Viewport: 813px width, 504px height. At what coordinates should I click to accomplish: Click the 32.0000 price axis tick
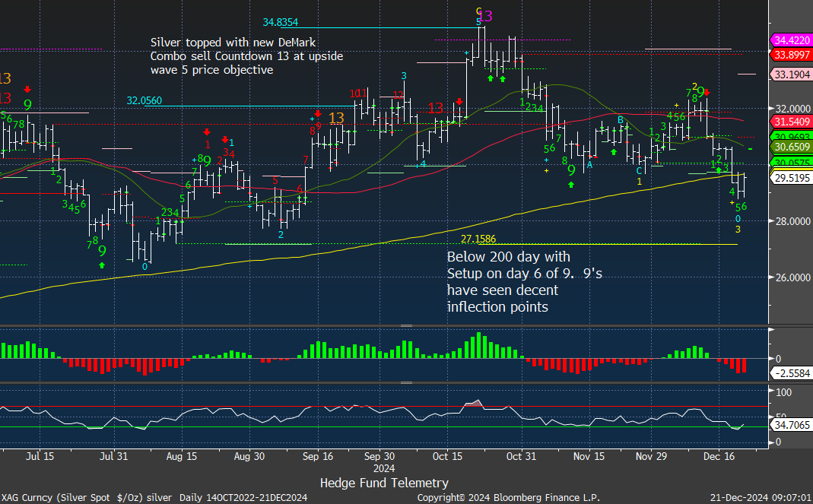[792, 109]
